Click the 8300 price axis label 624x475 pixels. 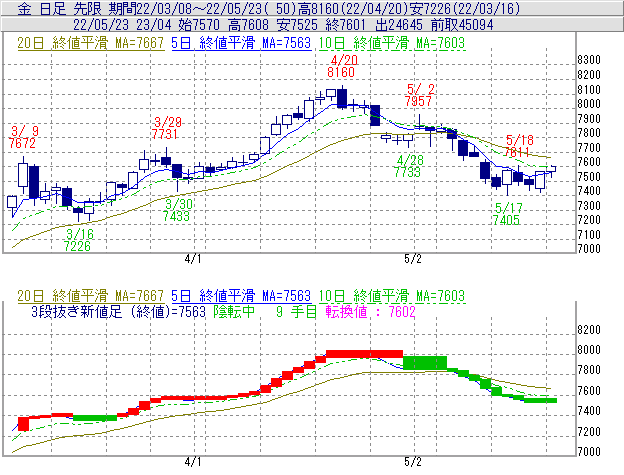click(x=589, y=60)
